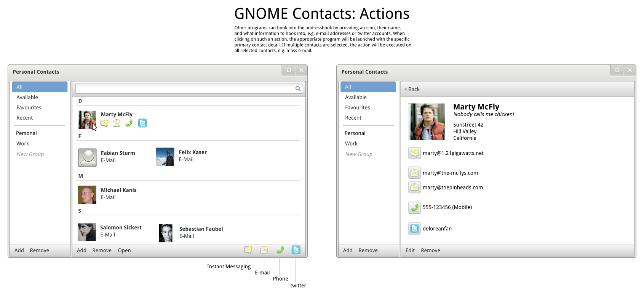Close the right Personal Contacts window
644x295 pixels.
click(630, 71)
